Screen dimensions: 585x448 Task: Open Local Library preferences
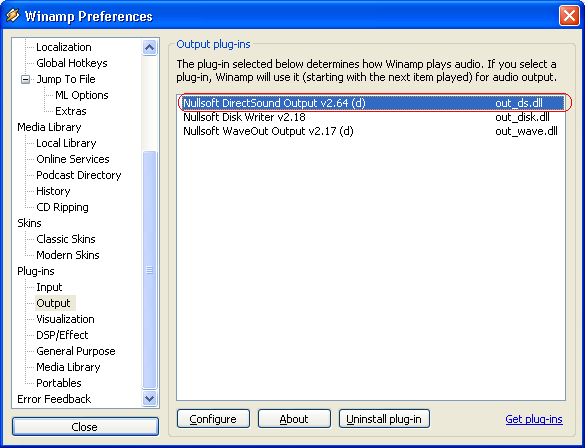(66, 143)
